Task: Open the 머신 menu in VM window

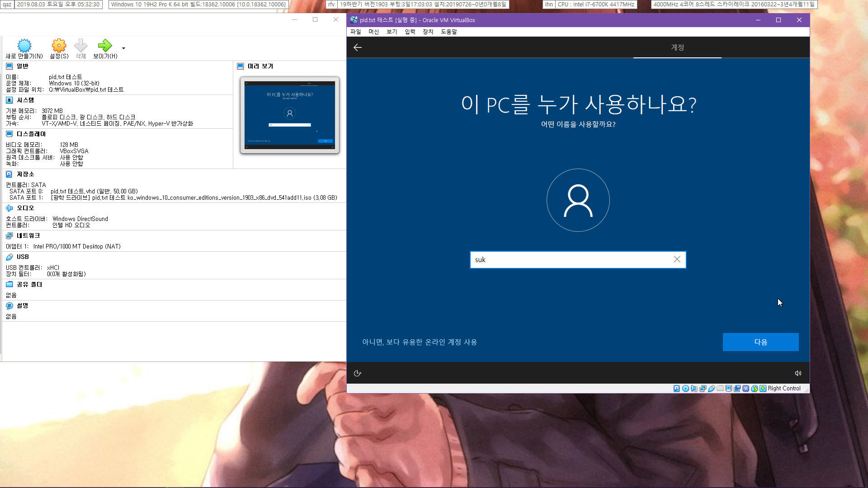Action: pos(374,32)
